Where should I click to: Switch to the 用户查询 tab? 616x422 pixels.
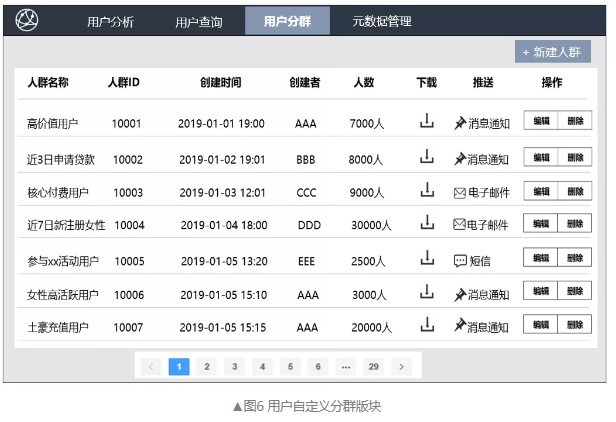(199, 21)
